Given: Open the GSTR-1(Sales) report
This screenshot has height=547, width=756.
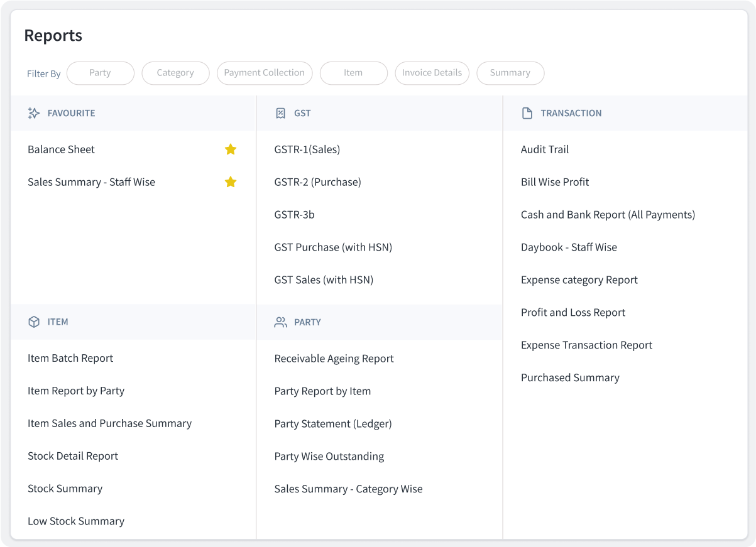Looking at the screenshot, I should [308, 149].
